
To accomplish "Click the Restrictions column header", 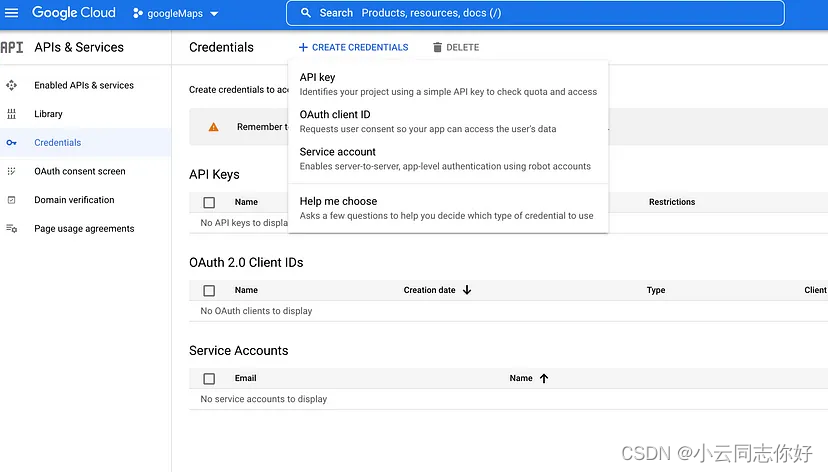I will point(672,202).
